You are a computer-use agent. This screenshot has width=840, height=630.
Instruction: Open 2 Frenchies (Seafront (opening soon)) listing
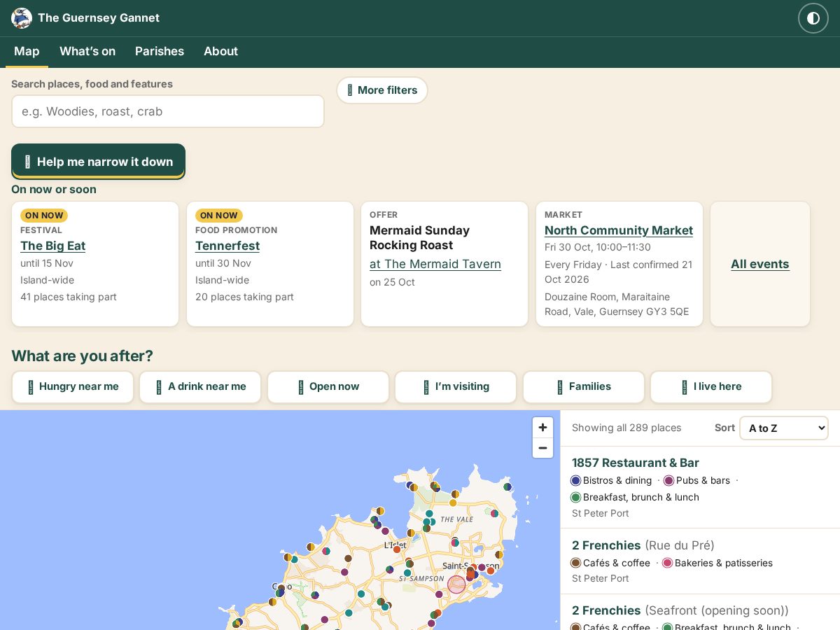tap(680, 610)
